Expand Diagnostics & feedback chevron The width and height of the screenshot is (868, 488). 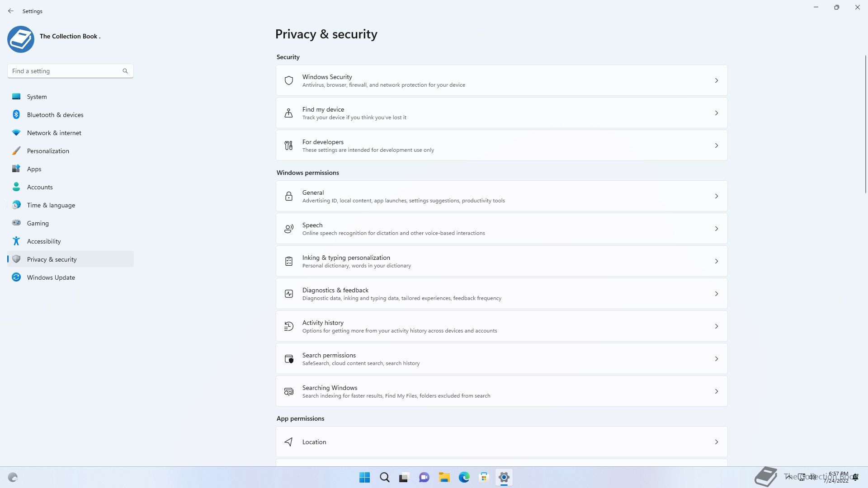(717, 294)
